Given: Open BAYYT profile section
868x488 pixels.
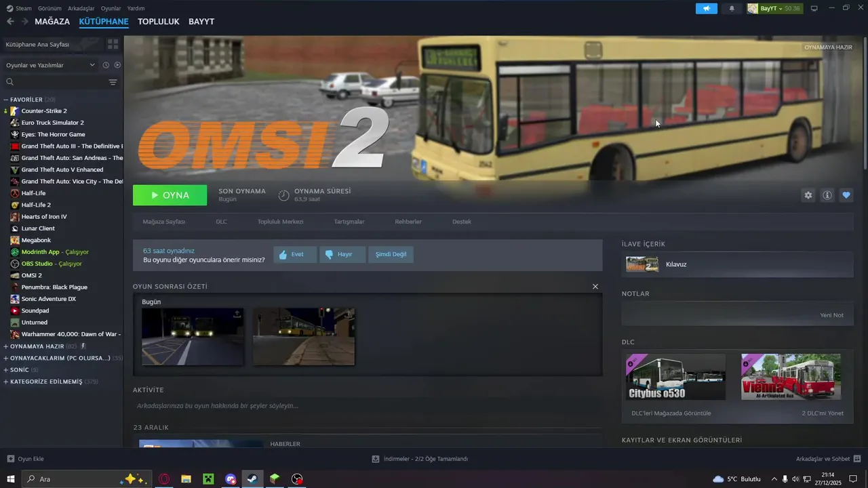Looking at the screenshot, I should point(201,22).
